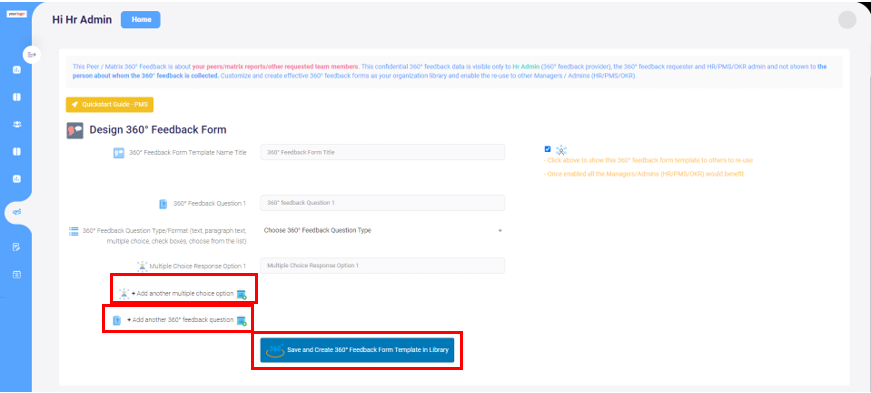Viewport: 871px width, 393px height.
Task: Add another multiple choice option
Action: [x=183, y=293]
